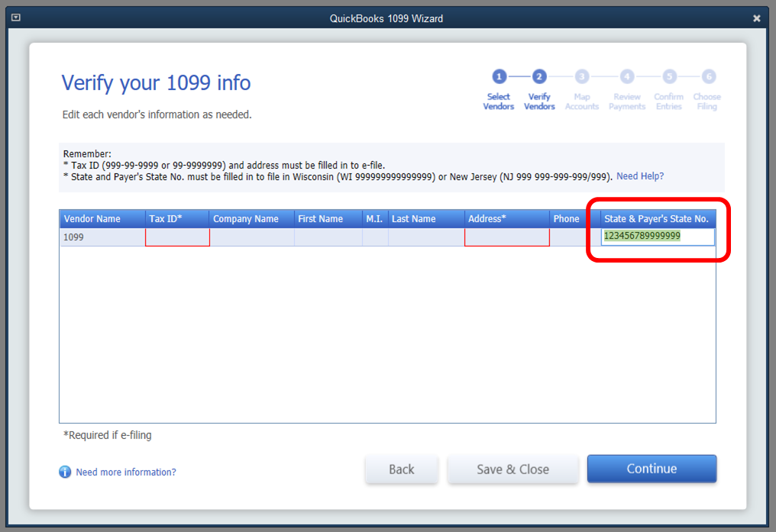Open step 5 Confirm Entries
The height and width of the screenshot is (532, 776).
tap(668, 90)
